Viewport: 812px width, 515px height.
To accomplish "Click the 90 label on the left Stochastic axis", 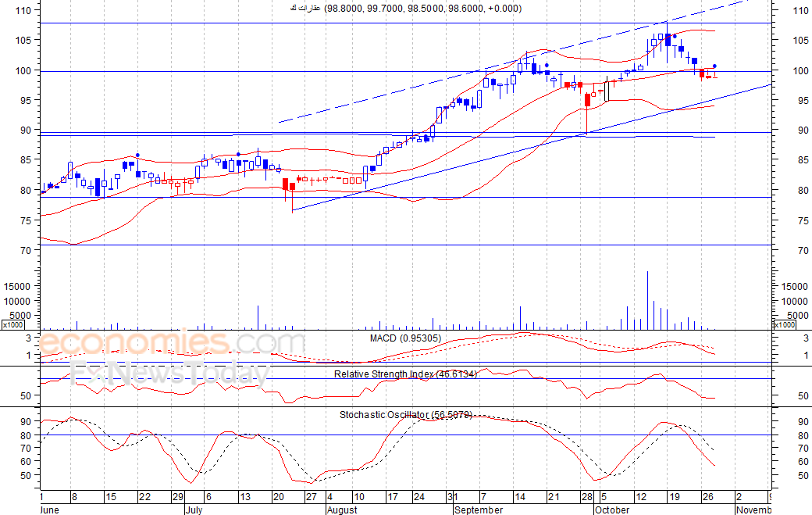I will [26, 422].
